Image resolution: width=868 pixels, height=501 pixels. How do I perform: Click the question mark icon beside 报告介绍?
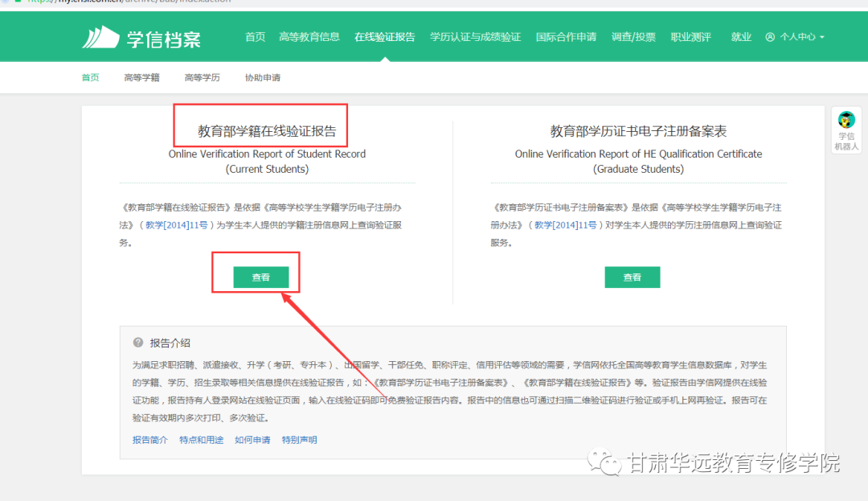[138, 343]
